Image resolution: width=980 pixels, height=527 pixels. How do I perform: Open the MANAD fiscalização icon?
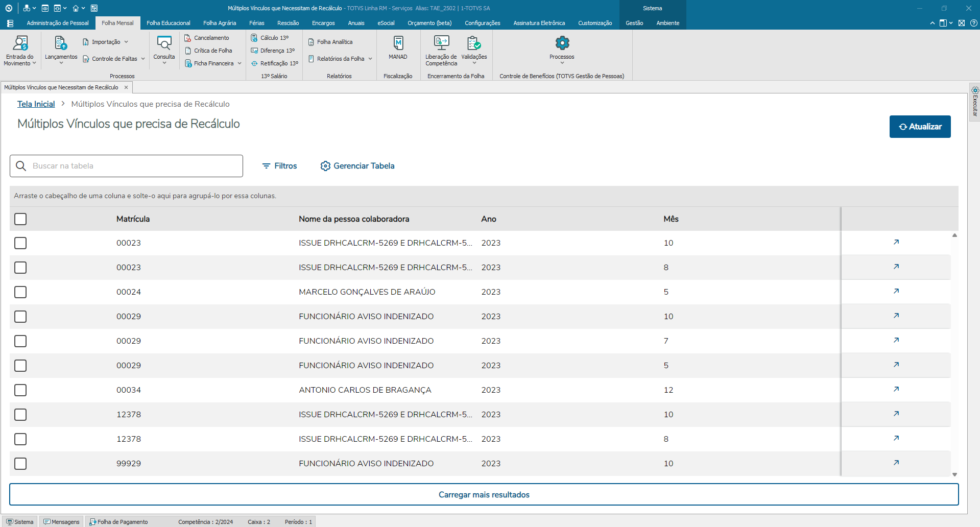[x=398, y=43]
